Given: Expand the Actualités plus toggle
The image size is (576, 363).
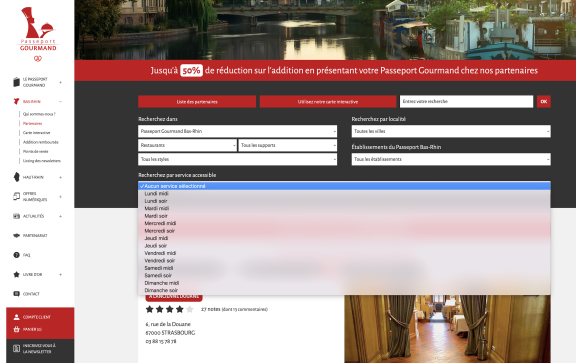Looking at the screenshot, I should pos(61,216).
